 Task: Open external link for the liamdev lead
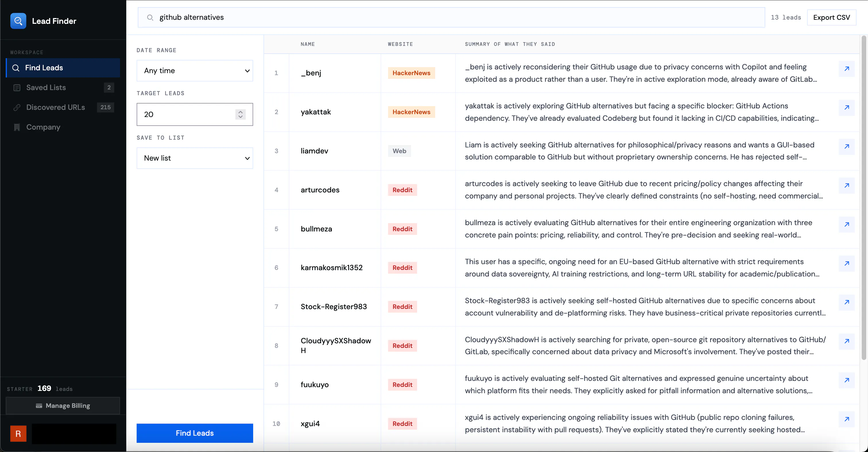[x=846, y=146]
